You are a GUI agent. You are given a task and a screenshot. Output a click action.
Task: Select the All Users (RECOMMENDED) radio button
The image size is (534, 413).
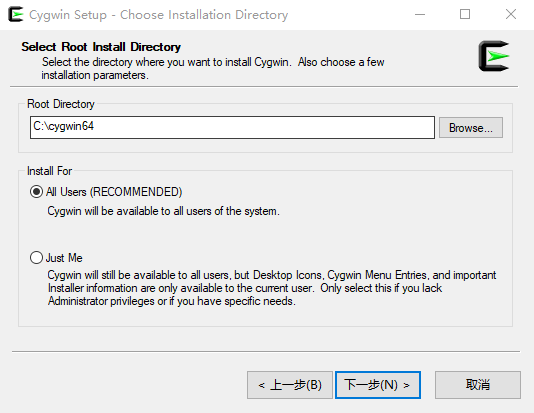point(36,192)
